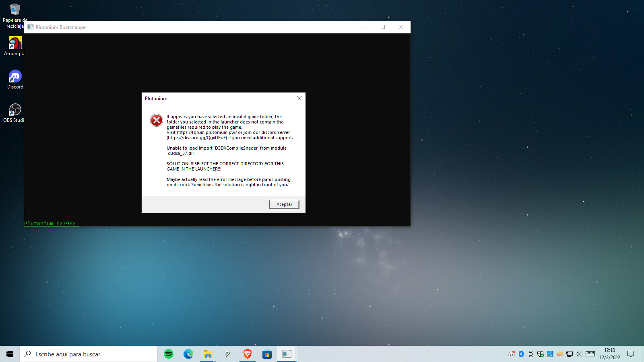Image resolution: width=644 pixels, height=362 pixels.
Task: Click the Plutonium dialog title text
Action: (156, 99)
